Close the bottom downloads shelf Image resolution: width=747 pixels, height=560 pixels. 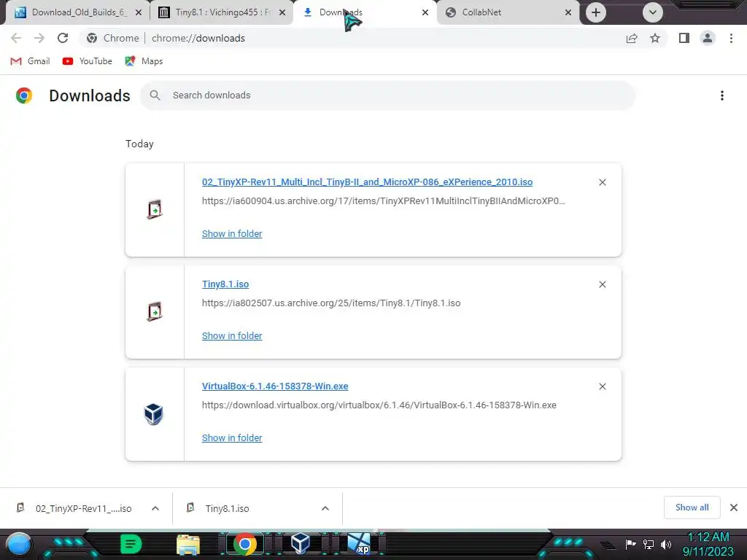734,507
